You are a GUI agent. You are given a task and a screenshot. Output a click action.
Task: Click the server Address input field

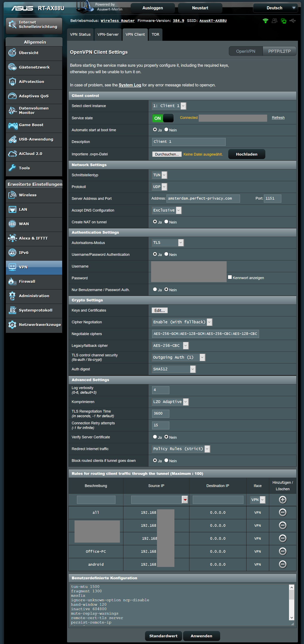203,199
